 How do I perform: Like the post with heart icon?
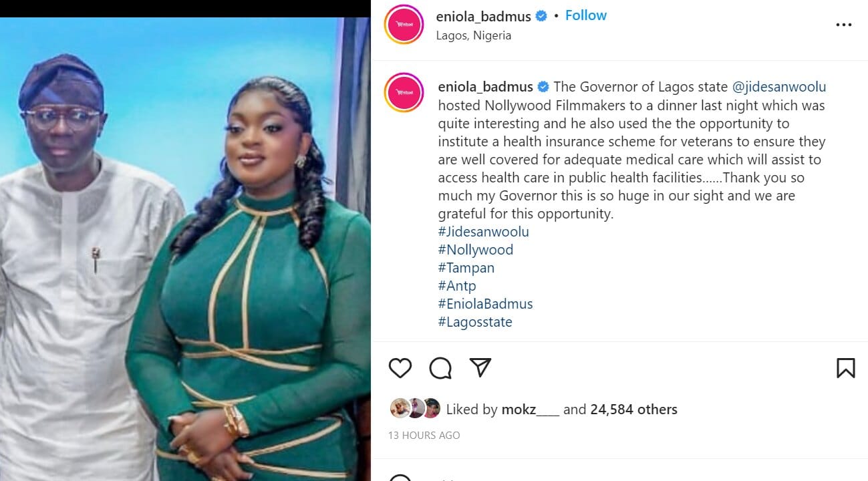point(400,368)
